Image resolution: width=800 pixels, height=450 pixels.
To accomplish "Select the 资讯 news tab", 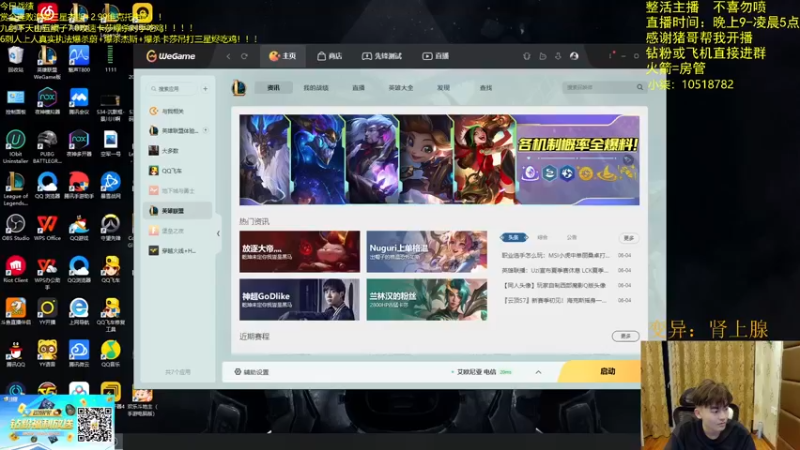I will tap(273, 88).
